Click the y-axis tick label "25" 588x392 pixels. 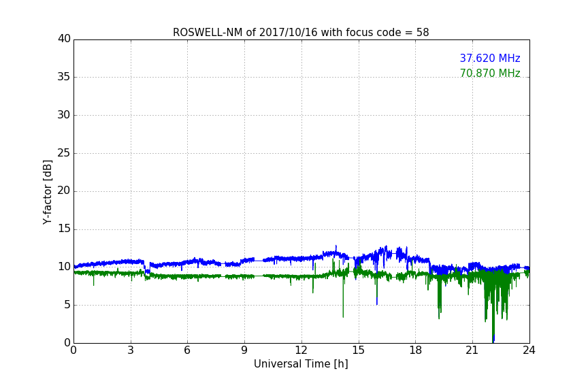pos(64,153)
